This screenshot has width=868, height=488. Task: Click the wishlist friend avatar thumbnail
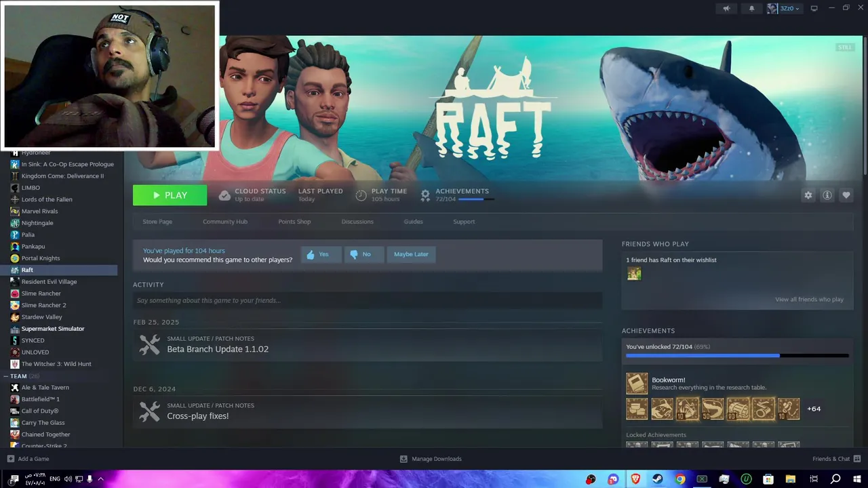(634, 273)
